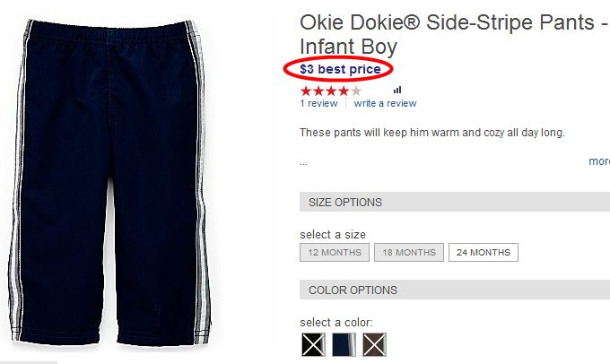Click the select a color label
Viewport: 610px width, 364px height.
[x=335, y=323]
